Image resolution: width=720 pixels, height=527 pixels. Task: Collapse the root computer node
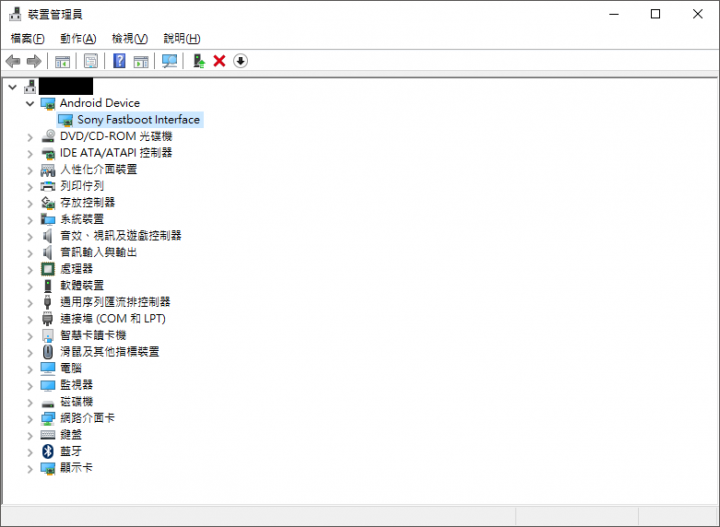(x=12, y=87)
